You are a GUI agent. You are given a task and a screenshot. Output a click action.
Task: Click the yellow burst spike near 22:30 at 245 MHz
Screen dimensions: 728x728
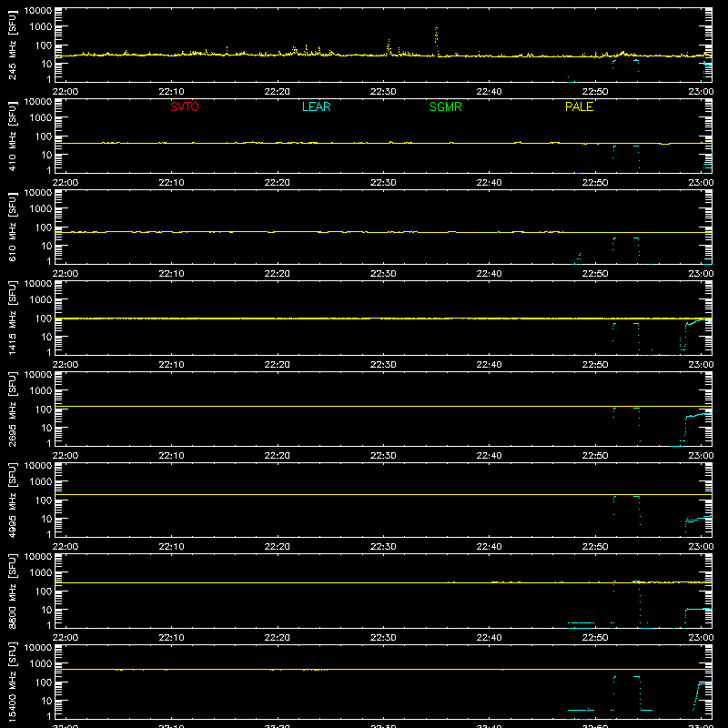[389, 48]
